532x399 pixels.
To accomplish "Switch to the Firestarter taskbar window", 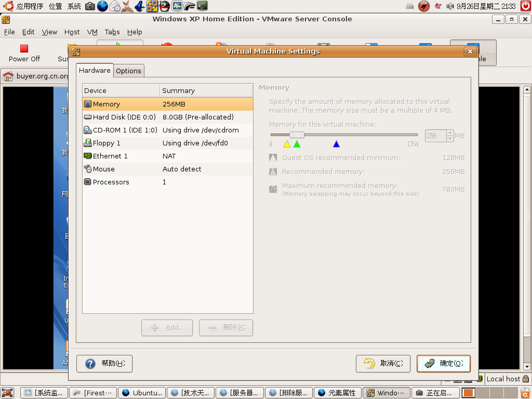I will pos(93,393).
